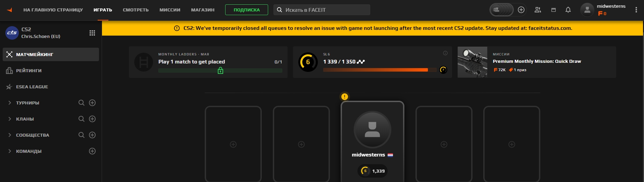Click the large avatar on midwesterns card
Viewport: 644px width, 182px height.
click(373, 130)
